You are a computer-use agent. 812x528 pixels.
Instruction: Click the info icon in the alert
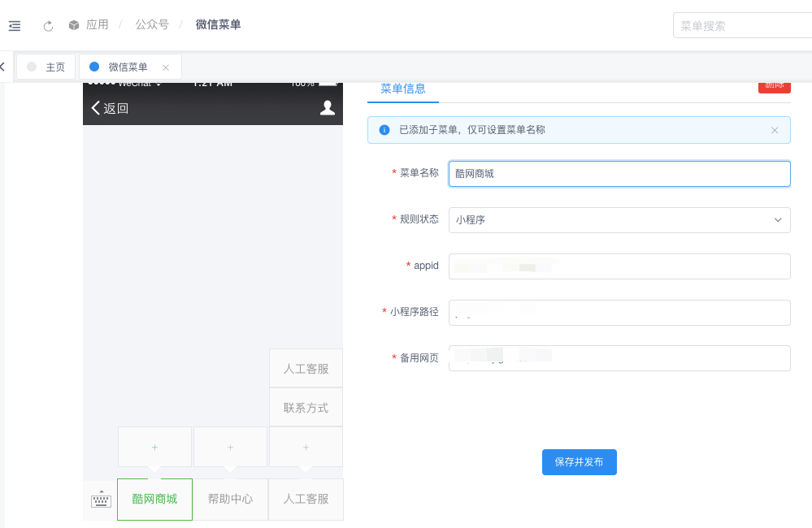[384, 130]
